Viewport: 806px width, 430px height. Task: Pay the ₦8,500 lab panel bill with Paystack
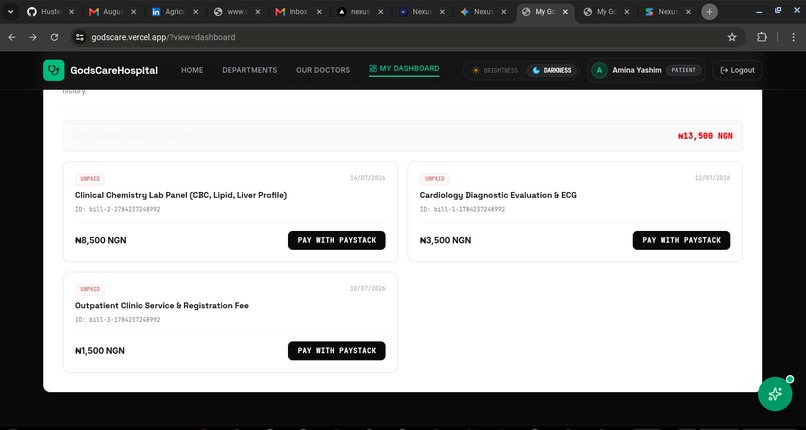click(337, 240)
